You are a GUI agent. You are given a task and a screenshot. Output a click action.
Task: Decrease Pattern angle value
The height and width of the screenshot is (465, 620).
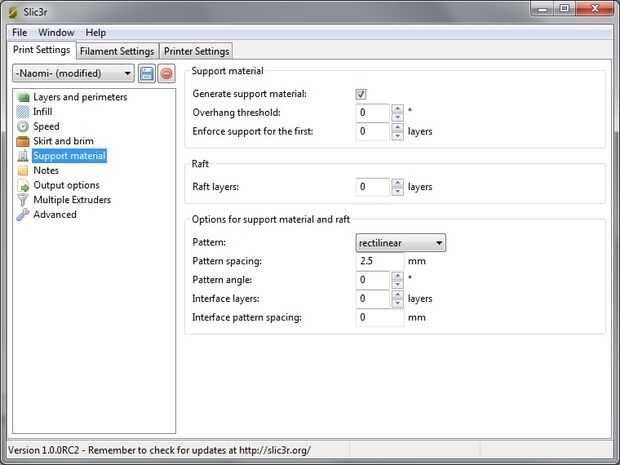(x=397, y=285)
